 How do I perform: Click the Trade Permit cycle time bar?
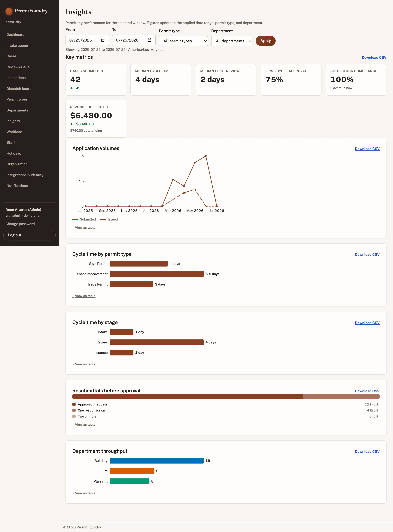132,284
